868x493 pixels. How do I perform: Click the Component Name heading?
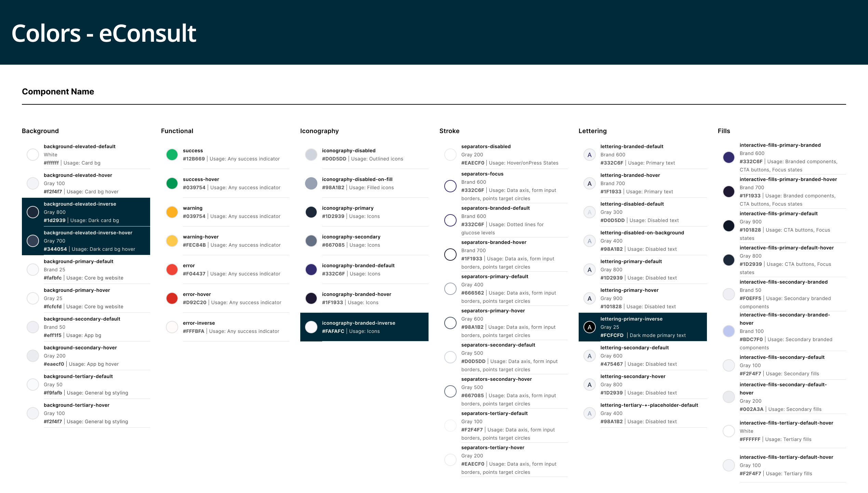click(x=58, y=92)
